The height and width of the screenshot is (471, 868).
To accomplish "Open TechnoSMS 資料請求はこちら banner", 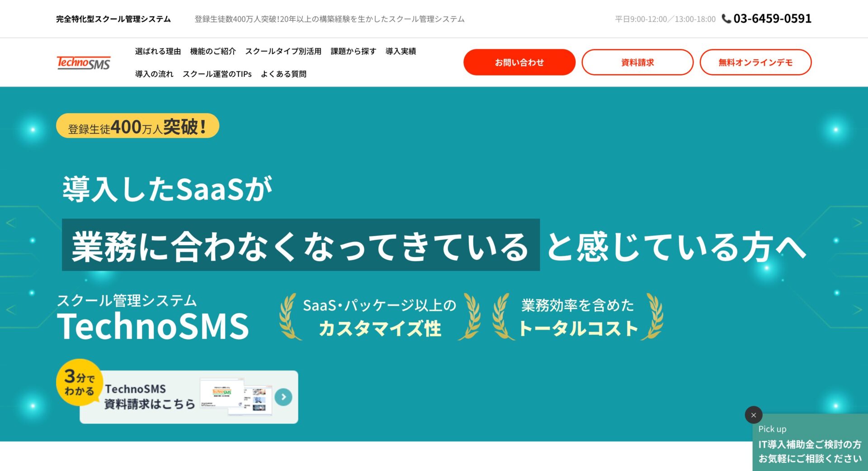I will pyautogui.click(x=189, y=397).
